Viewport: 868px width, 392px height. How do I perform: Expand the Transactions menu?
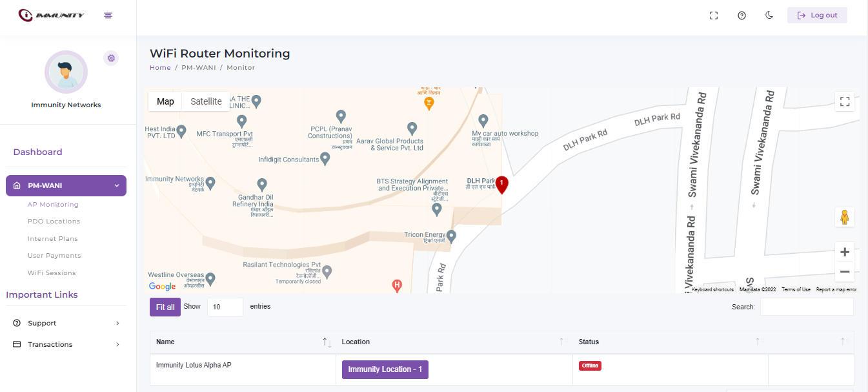click(66, 344)
